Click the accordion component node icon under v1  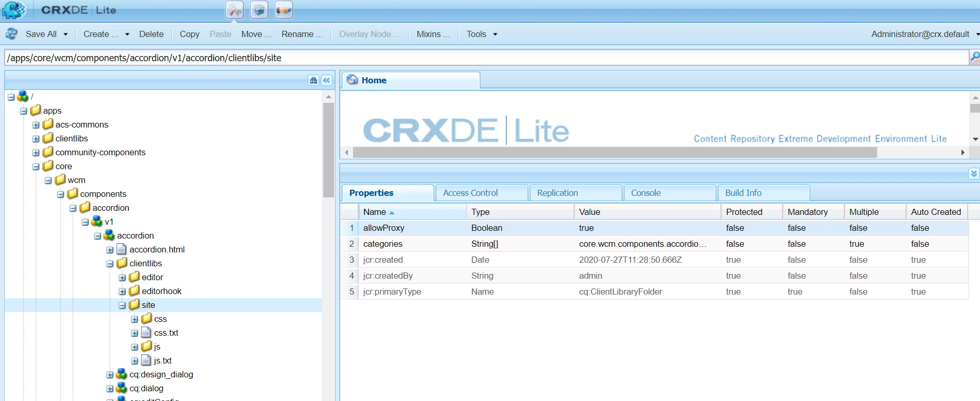109,235
